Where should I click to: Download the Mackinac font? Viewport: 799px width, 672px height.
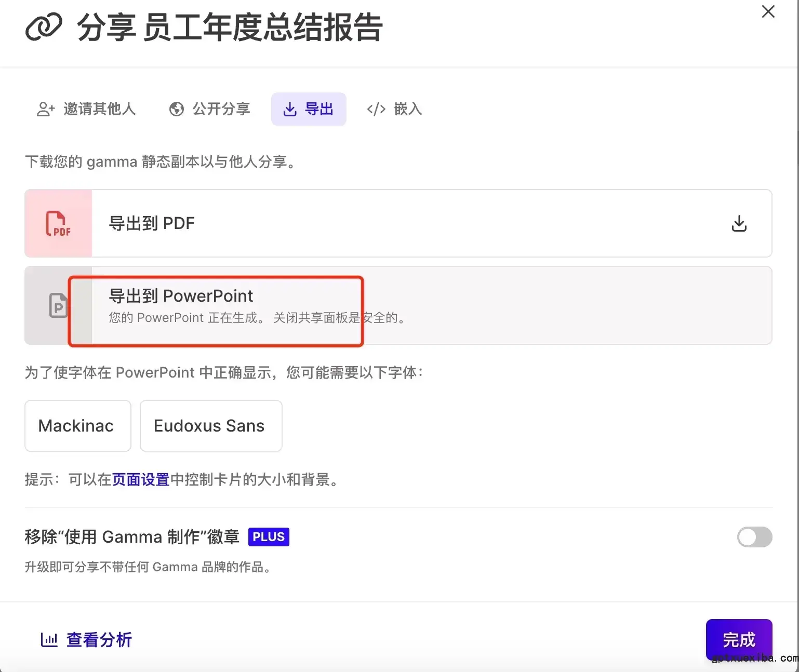pos(78,426)
